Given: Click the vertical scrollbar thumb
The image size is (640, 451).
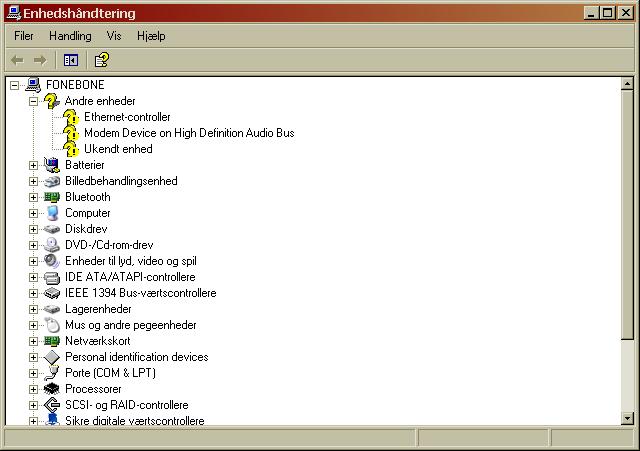Looking at the screenshot, I should (627, 214).
